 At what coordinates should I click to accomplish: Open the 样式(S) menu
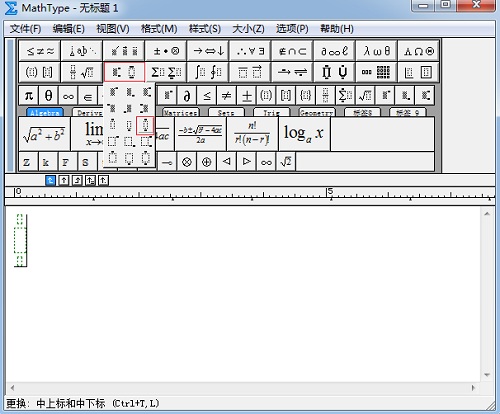click(x=205, y=29)
